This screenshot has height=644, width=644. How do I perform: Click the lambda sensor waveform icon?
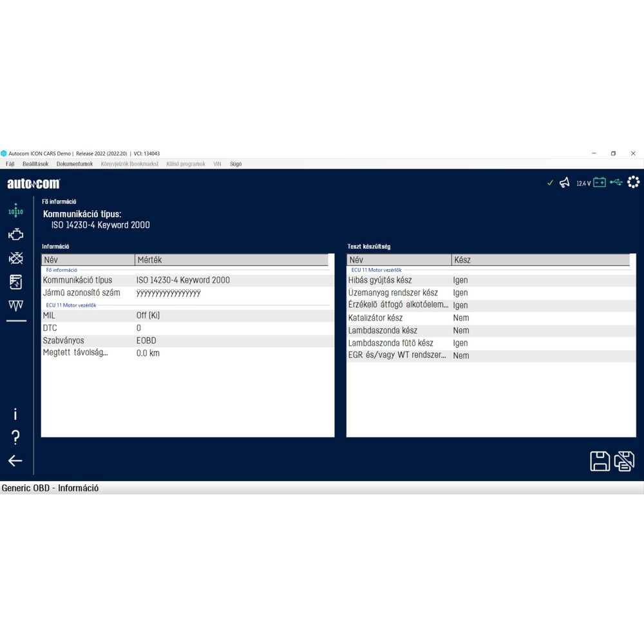coord(15,305)
